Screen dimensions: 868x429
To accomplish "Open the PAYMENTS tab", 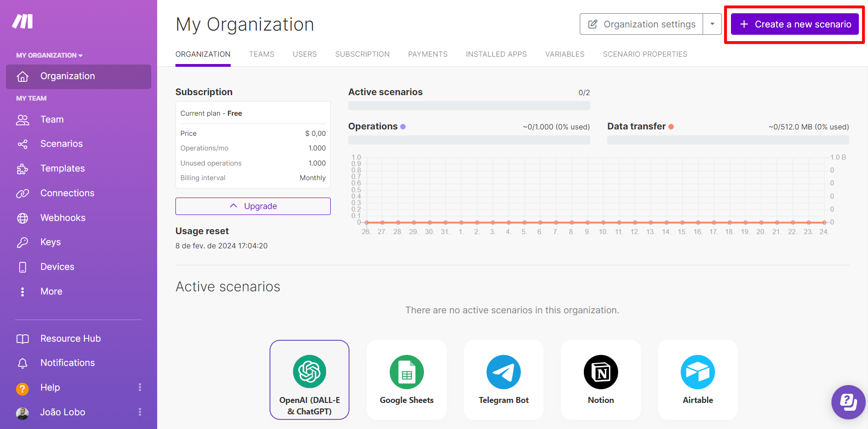I will click(428, 54).
